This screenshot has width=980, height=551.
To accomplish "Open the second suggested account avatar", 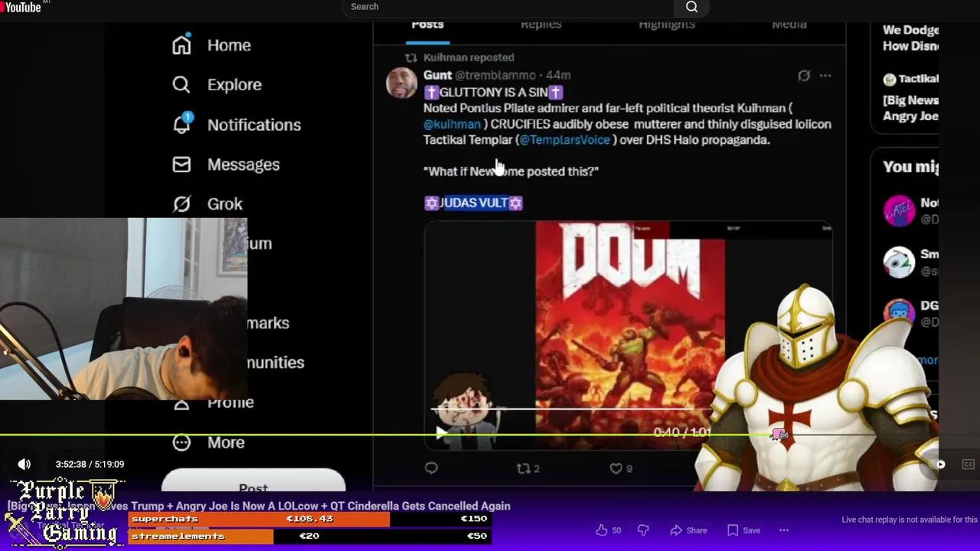I will 899,262.
